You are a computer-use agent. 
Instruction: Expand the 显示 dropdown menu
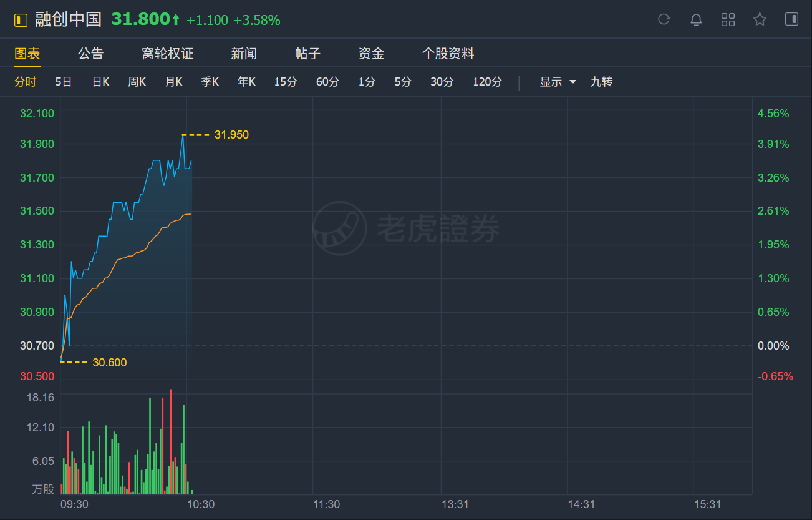pos(558,82)
